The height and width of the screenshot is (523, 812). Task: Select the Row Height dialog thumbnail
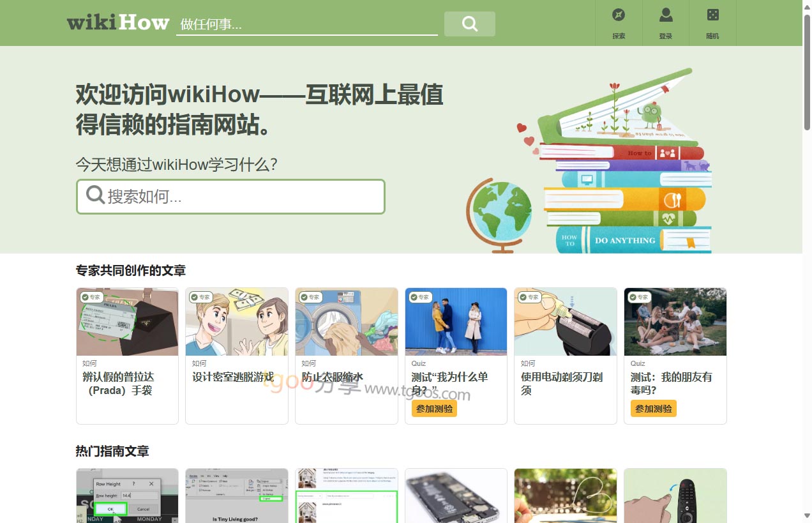pos(127,496)
